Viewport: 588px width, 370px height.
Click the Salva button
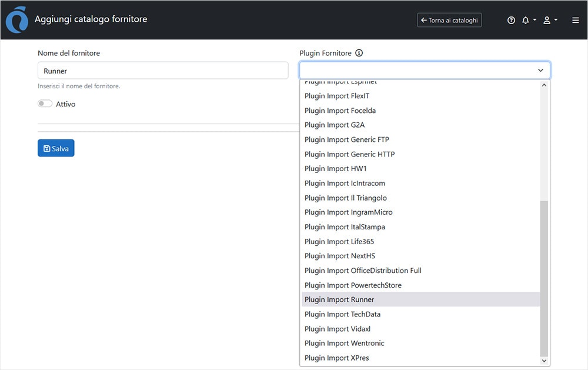click(x=56, y=148)
